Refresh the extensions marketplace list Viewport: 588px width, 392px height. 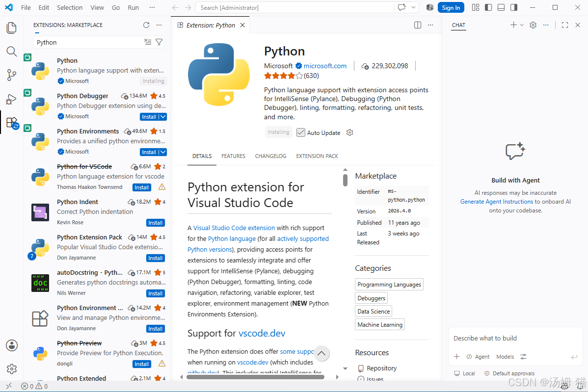coord(146,25)
